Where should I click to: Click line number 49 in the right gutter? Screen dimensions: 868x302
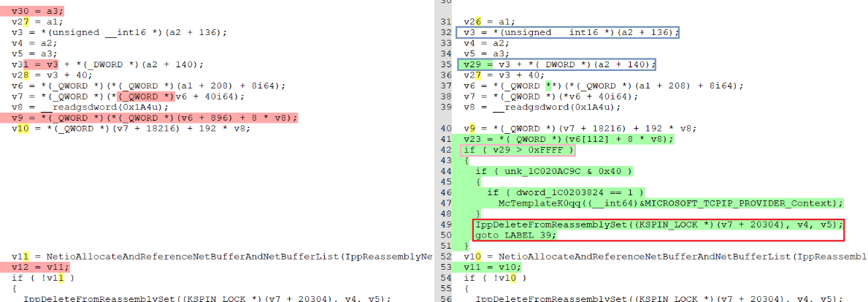[x=445, y=224]
